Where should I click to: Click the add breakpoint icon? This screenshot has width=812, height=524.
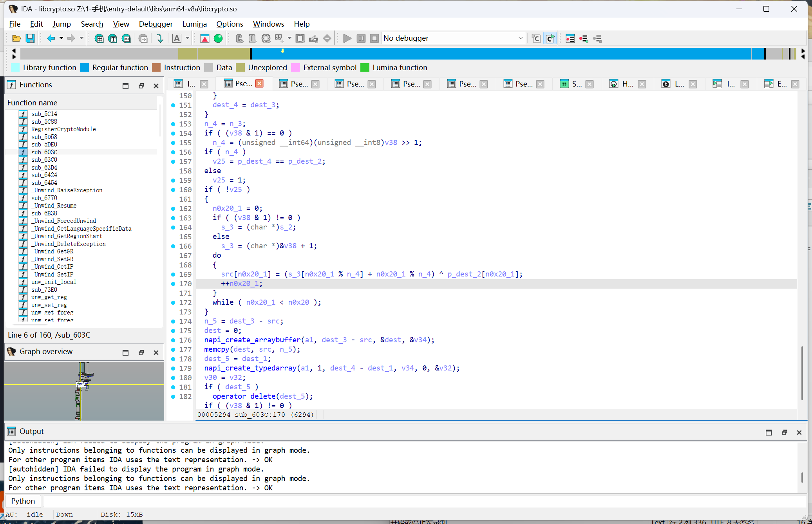click(584, 38)
